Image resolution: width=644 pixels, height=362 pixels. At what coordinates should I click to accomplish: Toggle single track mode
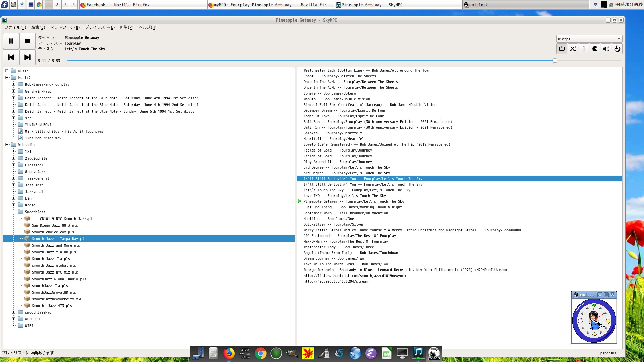point(584,49)
